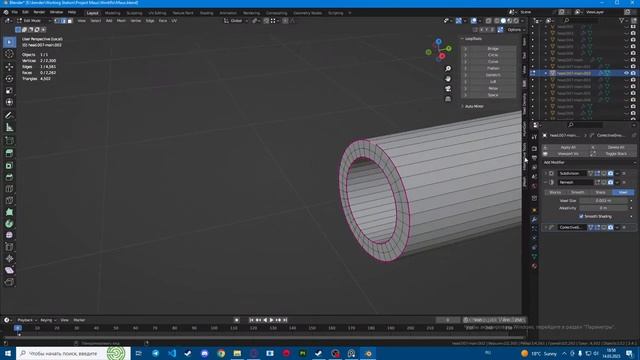Select the Rotate tool in left toolbar
640x360 pixels.
point(9,78)
